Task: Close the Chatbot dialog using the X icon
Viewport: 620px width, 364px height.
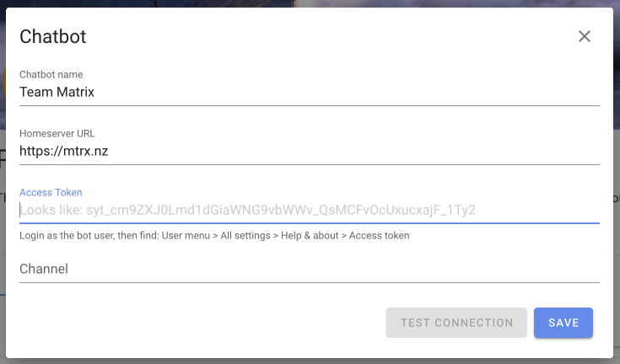Action: tap(584, 36)
